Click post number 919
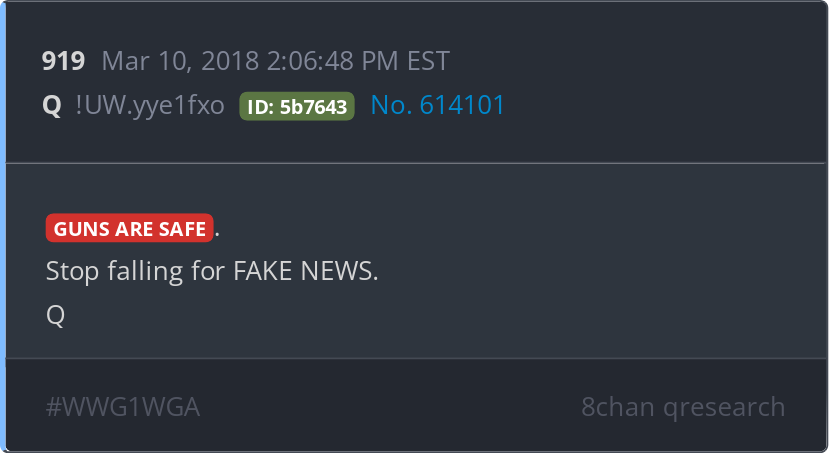Screen dimensions: 830x454 coord(64,61)
